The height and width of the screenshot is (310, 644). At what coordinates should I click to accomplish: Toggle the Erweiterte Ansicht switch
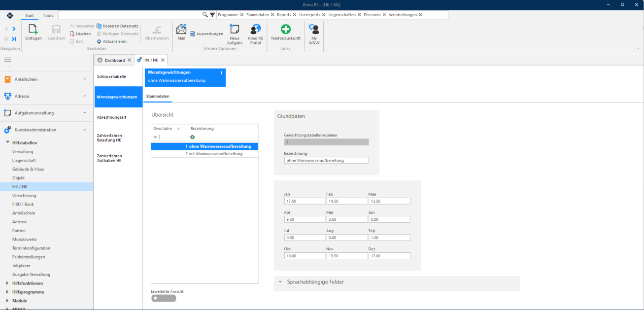click(164, 298)
